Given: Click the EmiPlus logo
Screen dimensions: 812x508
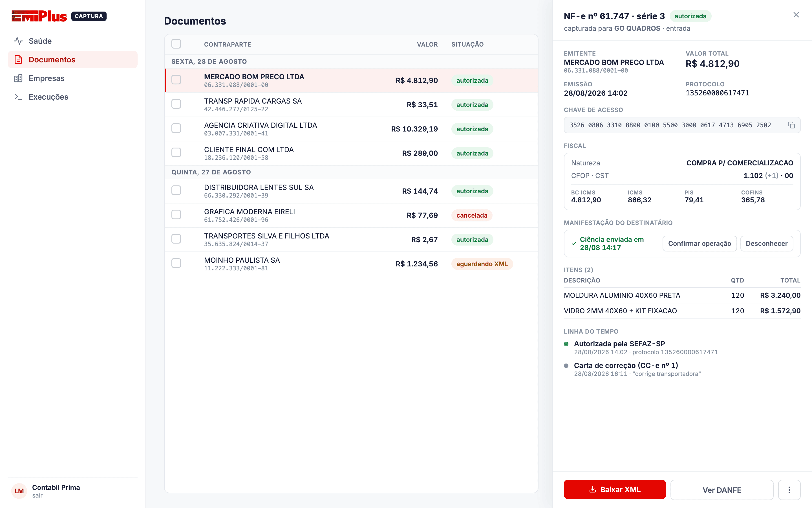Looking at the screenshot, I should pos(39,16).
